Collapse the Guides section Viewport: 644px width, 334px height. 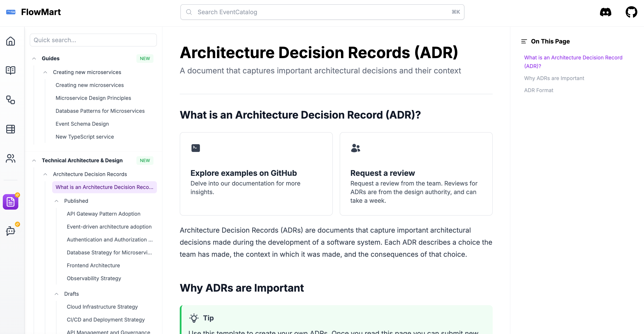34,58
